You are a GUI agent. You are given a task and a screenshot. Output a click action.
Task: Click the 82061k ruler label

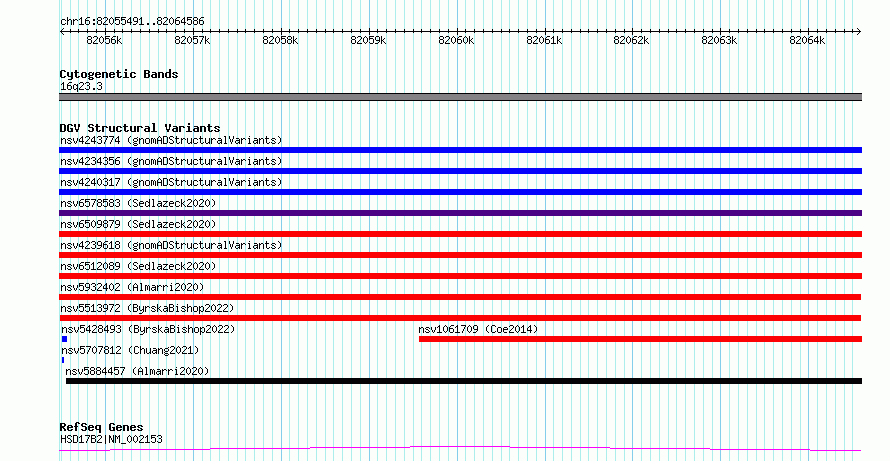544,40
